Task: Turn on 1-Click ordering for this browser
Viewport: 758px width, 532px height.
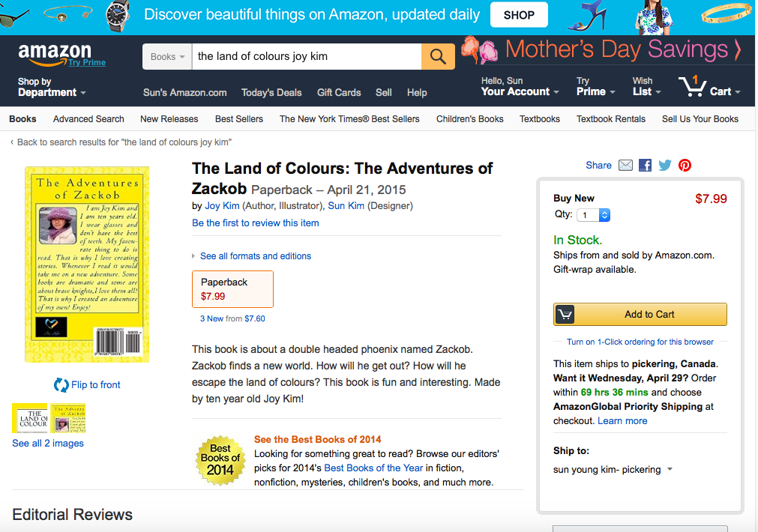Action: [640, 342]
